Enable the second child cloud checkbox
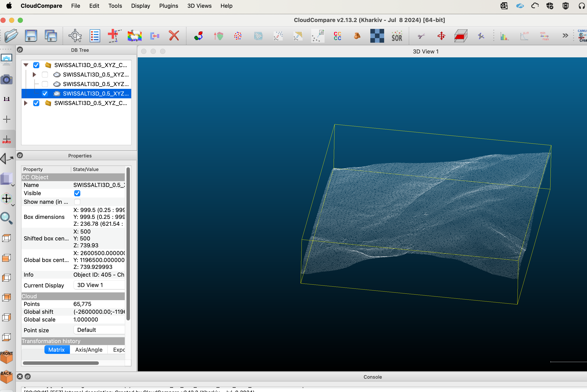 pyautogui.click(x=45, y=84)
